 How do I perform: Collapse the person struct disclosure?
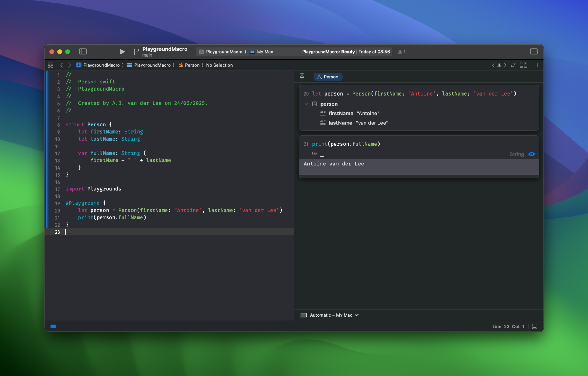tap(306, 104)
